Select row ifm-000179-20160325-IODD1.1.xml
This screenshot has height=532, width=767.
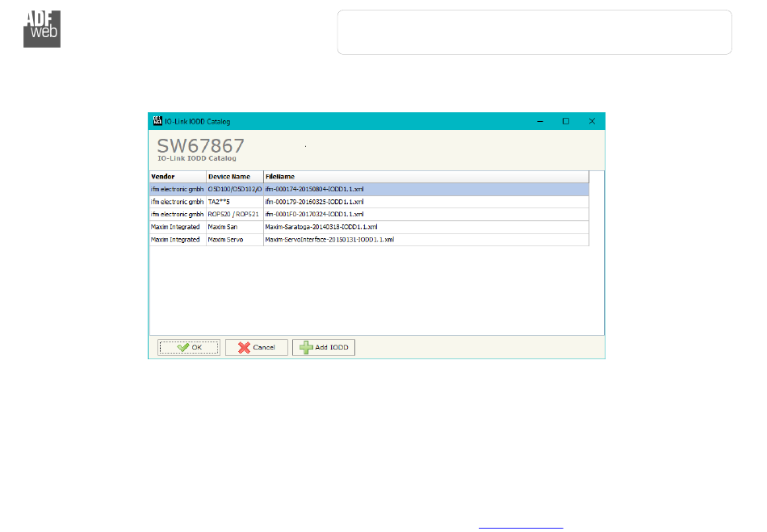tap(369, 202)
